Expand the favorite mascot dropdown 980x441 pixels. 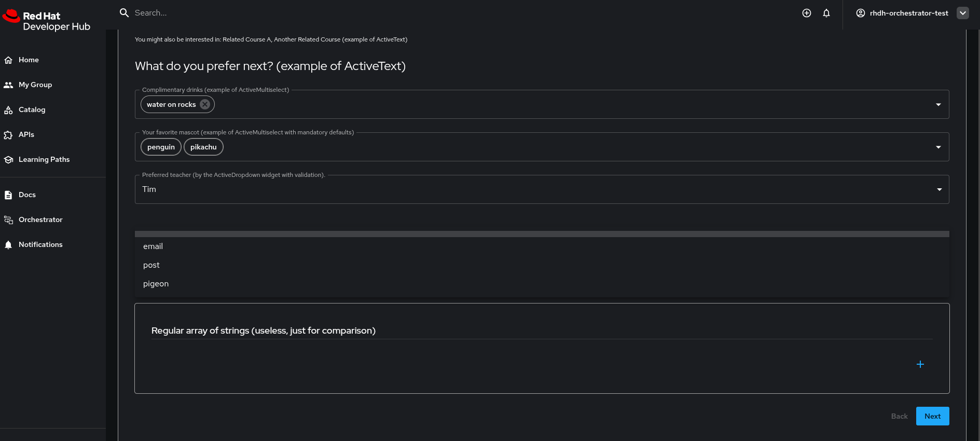(x=938, y=147)
